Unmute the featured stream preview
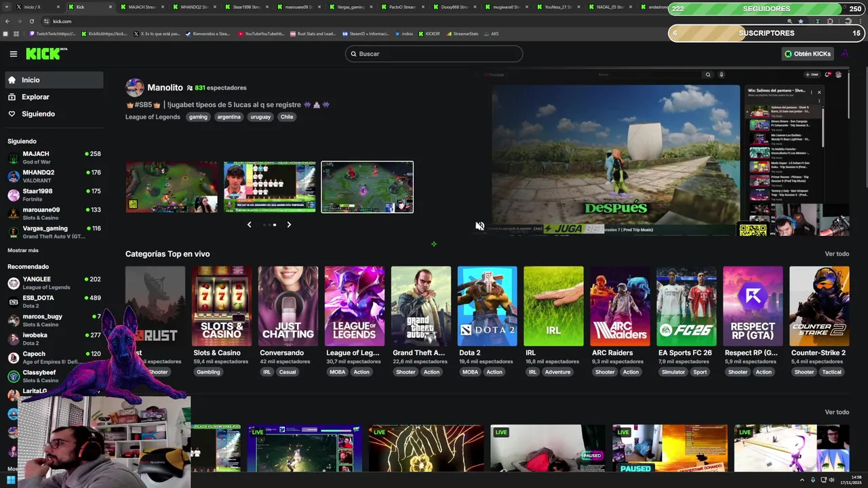The width and height of the screenshot is (868, 488). click(x=479, y=226)
